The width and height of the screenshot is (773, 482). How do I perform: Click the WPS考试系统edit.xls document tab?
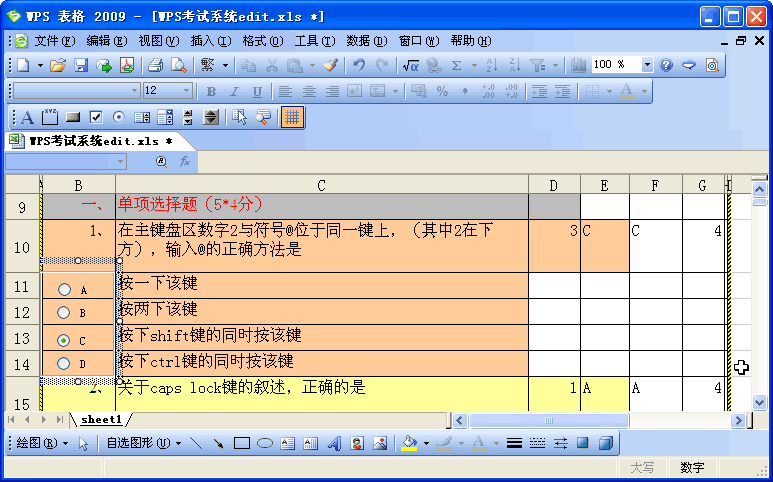coord(101,141)
